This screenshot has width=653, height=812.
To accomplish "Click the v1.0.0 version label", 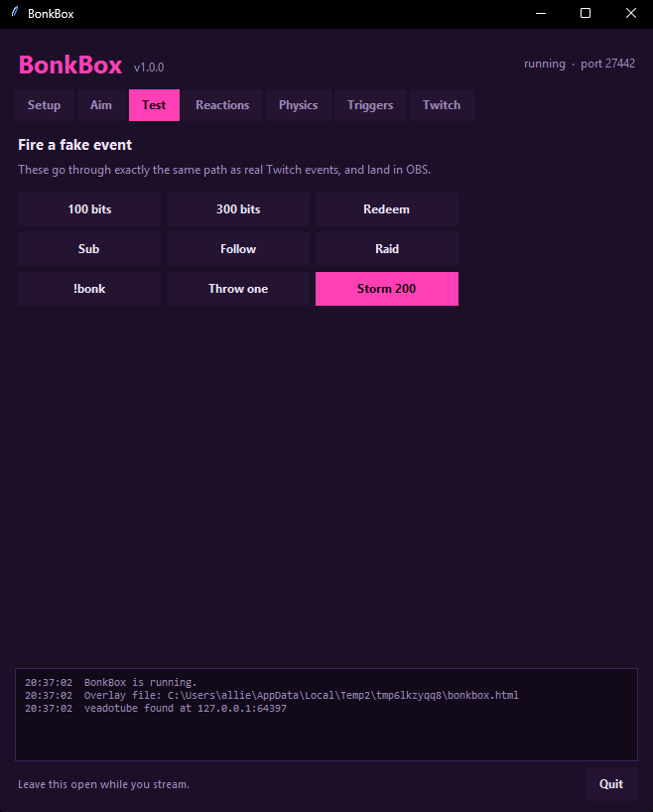I will pyautogui.click(x=149, y=68).
